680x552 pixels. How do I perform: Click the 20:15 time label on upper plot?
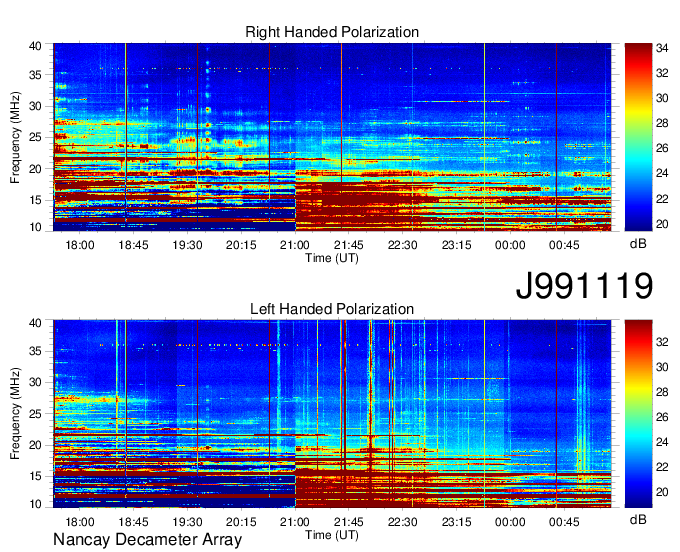[x=241, y=245]
